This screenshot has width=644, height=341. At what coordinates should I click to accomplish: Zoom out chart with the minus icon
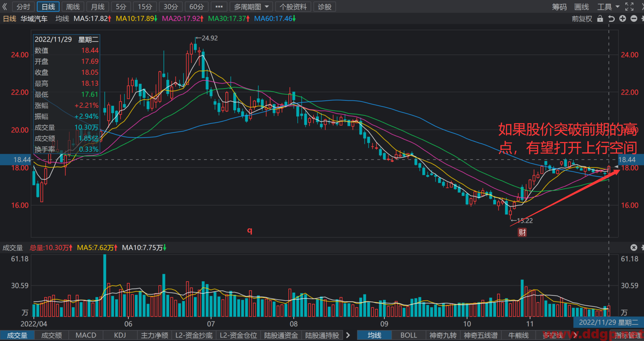pyautogui.click(x=634, y=18)
